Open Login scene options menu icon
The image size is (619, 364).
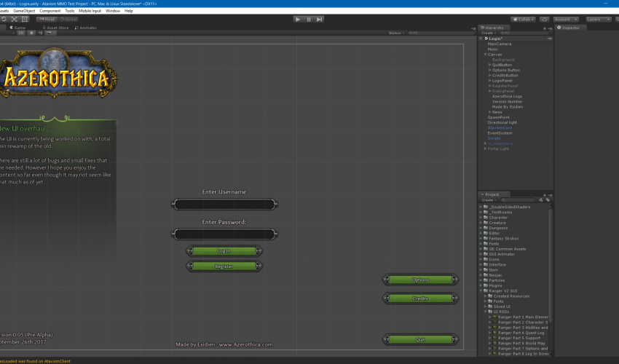tap(550, 39)
